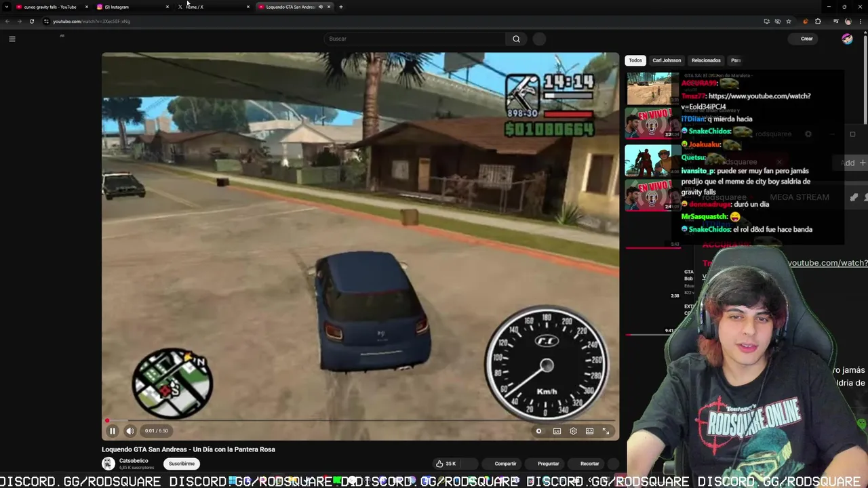The height and width of the screenshot is (488, 868).
Task: Open the Catsobelico channel name link
Action: [134, 461]
